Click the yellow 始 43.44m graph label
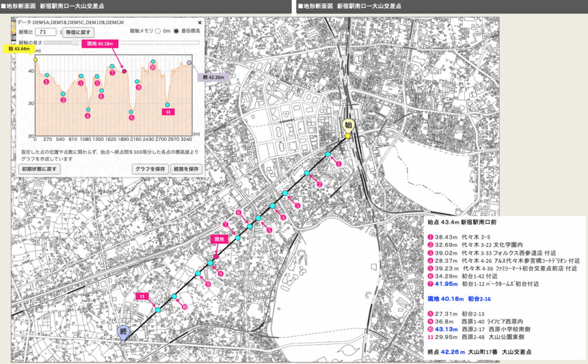This screenshot has width=588, height=364. pyautogui.click(x=19, y=49)
